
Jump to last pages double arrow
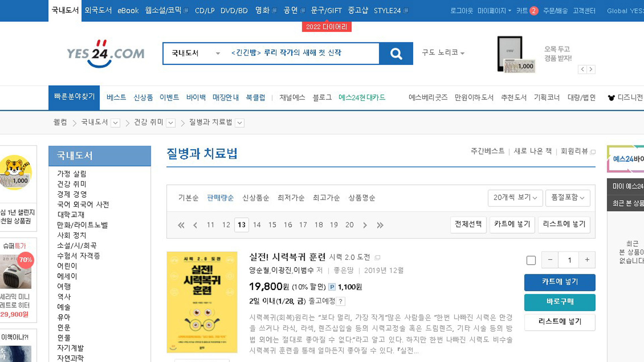(380, 225)
